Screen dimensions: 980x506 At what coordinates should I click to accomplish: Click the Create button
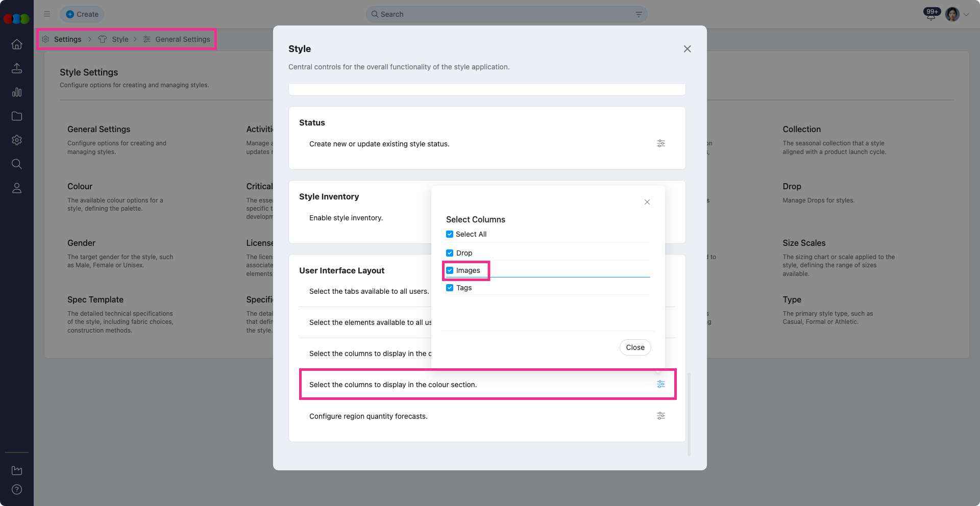(x=82, y=14)
